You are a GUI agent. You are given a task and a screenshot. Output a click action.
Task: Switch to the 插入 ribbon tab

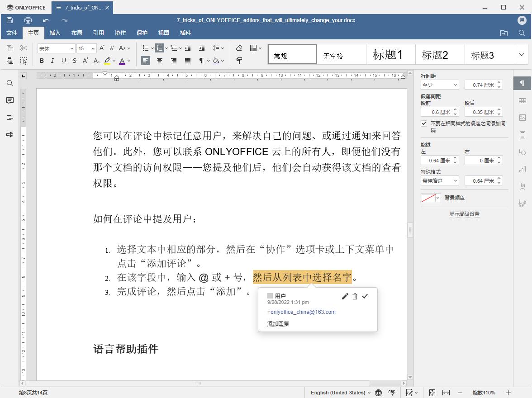pos(55,33)
